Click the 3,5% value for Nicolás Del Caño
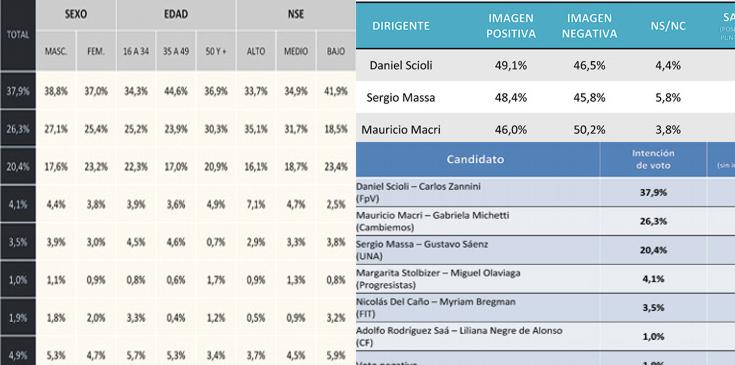Screen dimensions: 735x365 [653, 308]
